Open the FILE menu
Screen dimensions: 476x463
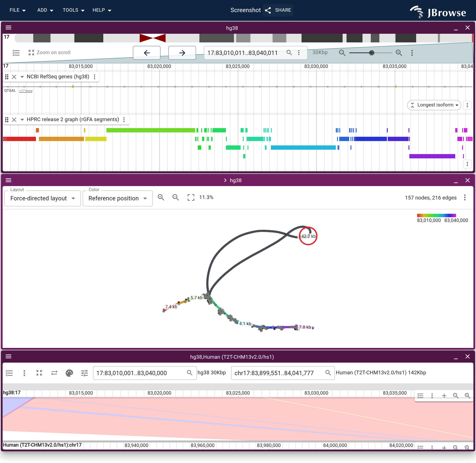tap(18, 10)
